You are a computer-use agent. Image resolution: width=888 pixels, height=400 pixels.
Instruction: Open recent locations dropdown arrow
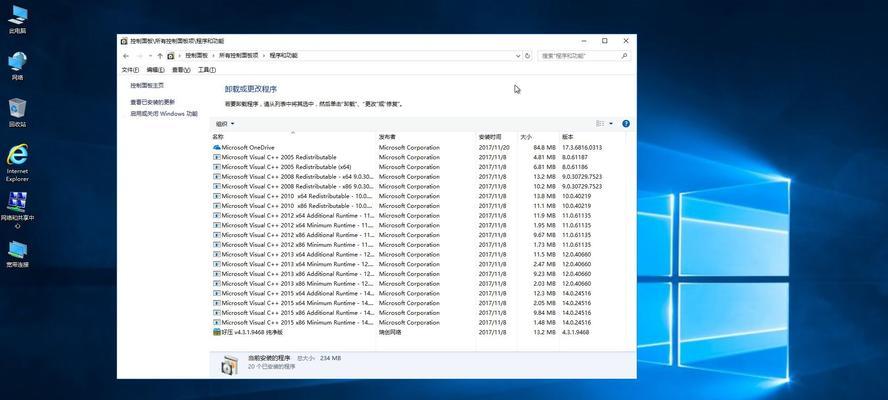[x=150, y=56]
